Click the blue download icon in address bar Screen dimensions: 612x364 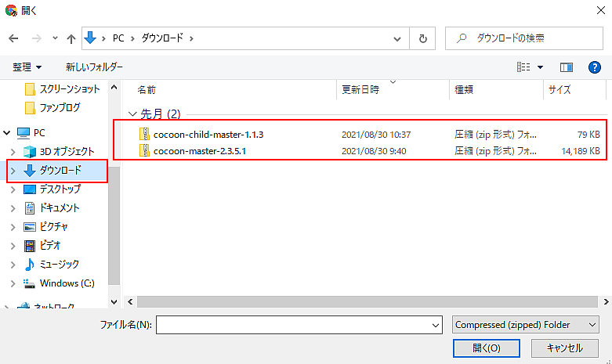(x=90, y=38)
